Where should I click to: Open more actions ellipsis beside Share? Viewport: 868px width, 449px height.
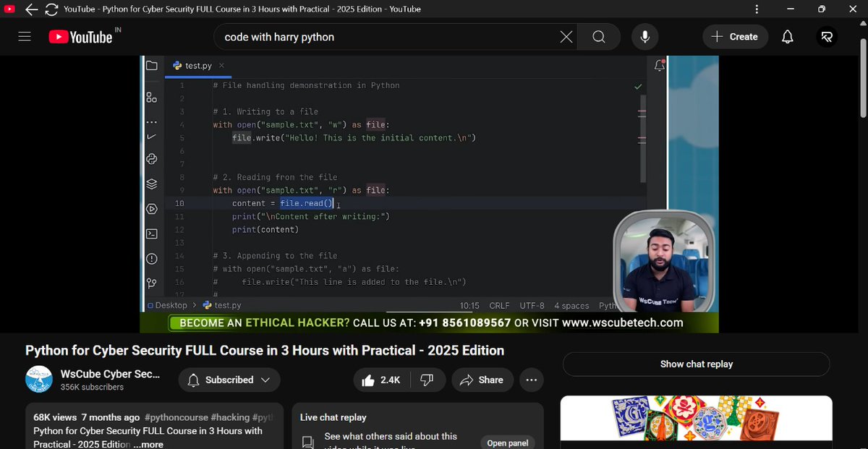[532, 380]
